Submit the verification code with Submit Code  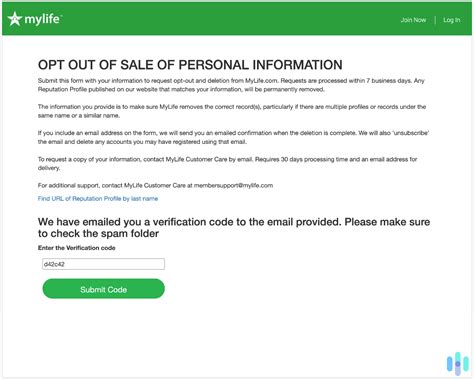pos(103,289)
